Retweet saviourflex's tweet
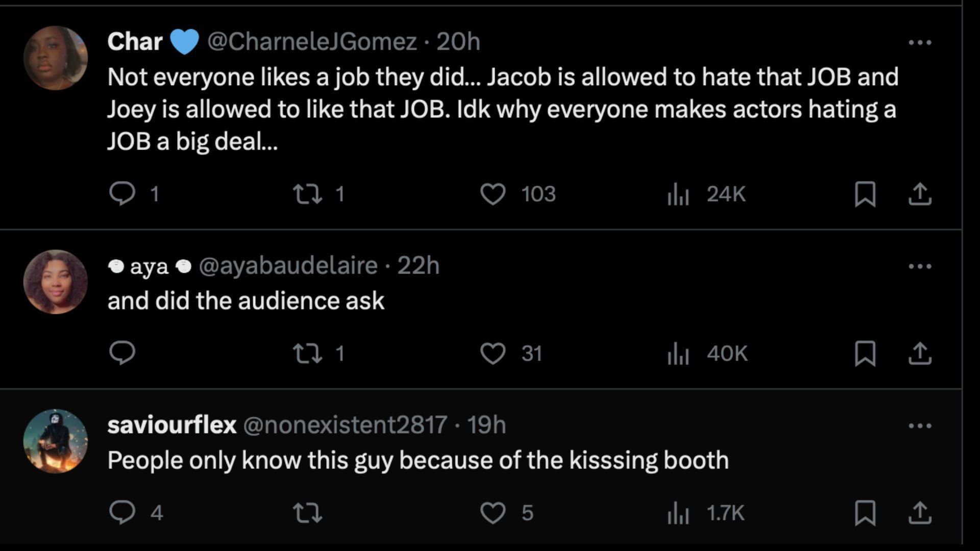 tap(307, 512)
